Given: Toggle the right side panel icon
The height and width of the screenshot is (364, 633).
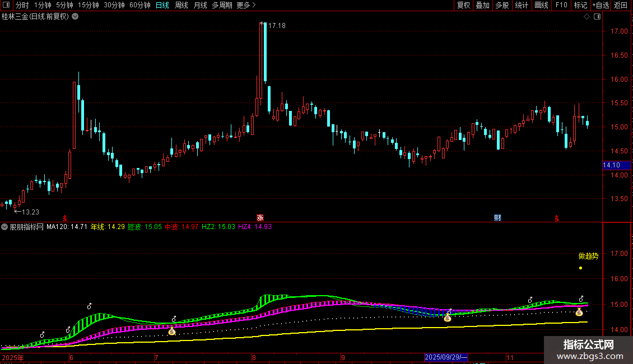Looking at the screenshot, I should click(x=597, y=17).
